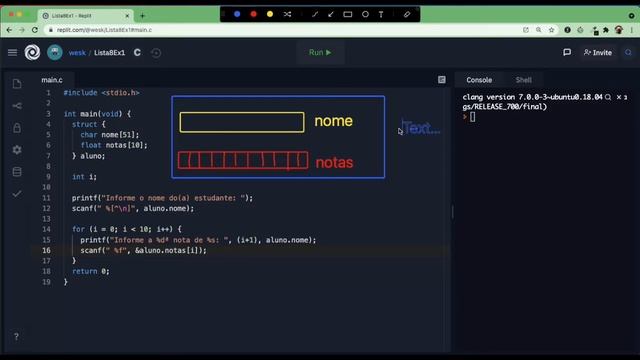640x360 pixels.
Task: Open the Replit hamburger menu
Action: click(12, 53)
